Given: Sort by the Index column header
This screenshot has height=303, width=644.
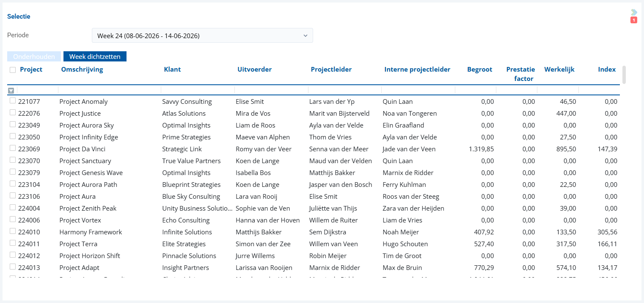Looking at the screenshot, I should click(607, 69).
